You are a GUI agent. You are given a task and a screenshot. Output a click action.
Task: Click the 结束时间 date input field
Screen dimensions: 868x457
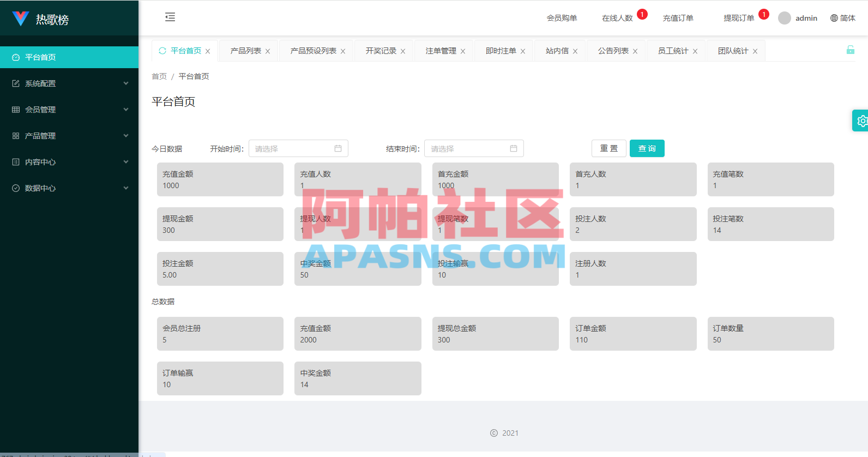click(x=474, y=148)
